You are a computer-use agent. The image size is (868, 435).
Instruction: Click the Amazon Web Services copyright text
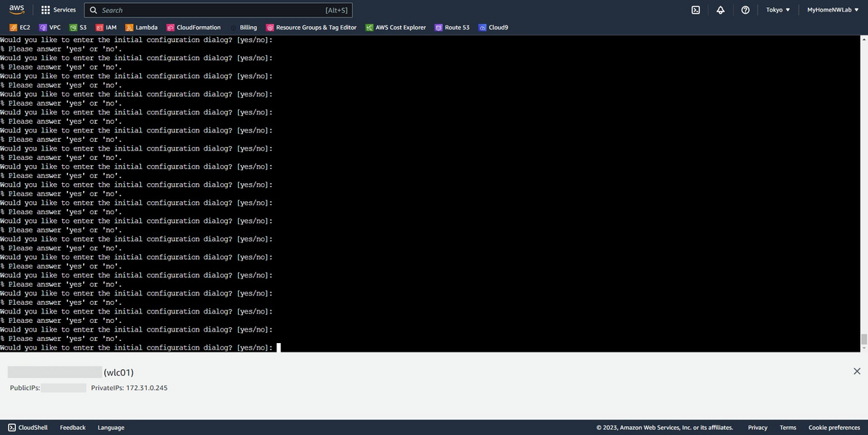point(665,428)
